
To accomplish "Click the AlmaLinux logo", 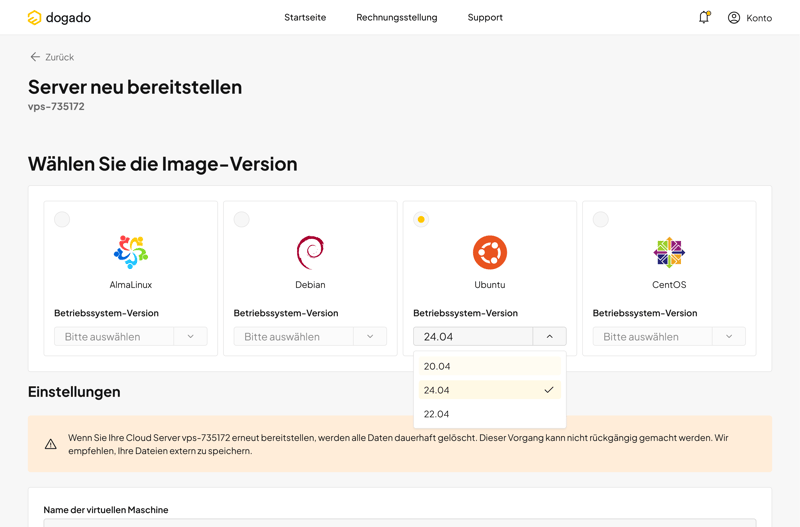I will [131, 252].
